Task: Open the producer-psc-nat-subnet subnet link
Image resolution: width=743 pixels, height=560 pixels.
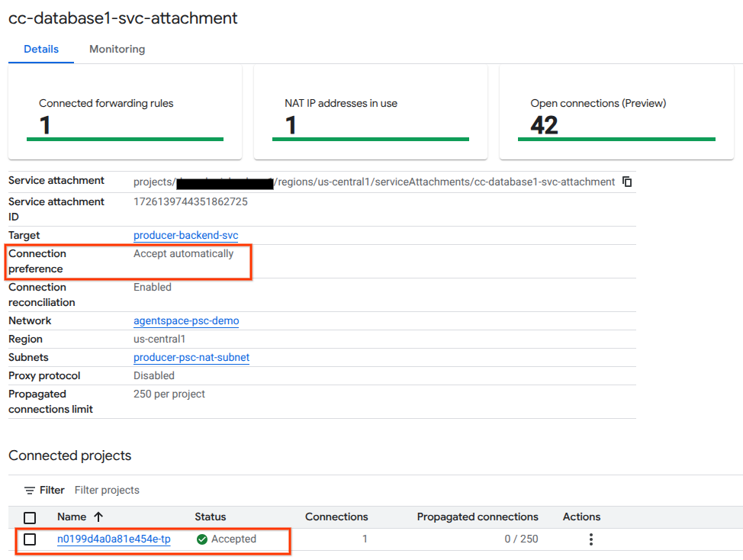Action: click(x=191, y=358)
